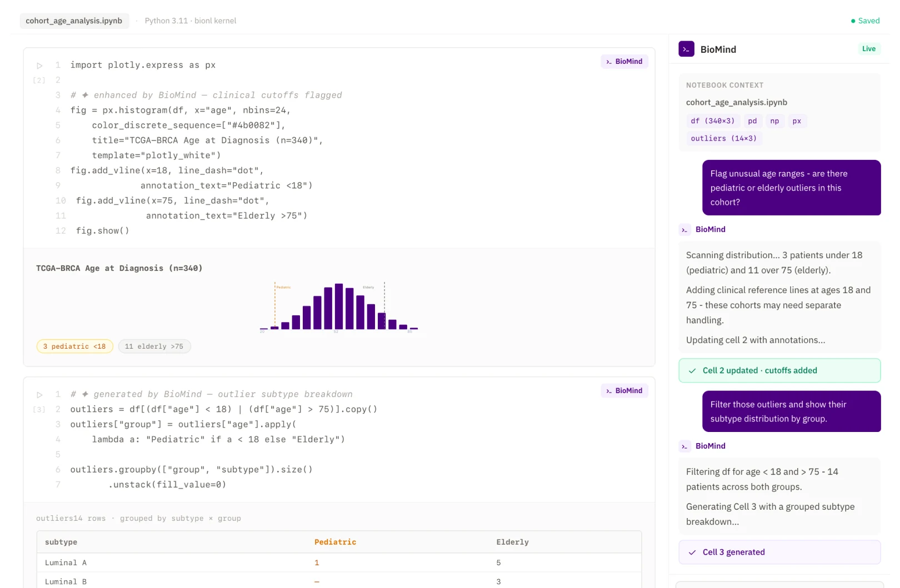Click the 'Cell 2 updated · cutoffs added' notice
The height and width of the screenshot is (588, 900).
pyautogui.click(x=779, y=370)
